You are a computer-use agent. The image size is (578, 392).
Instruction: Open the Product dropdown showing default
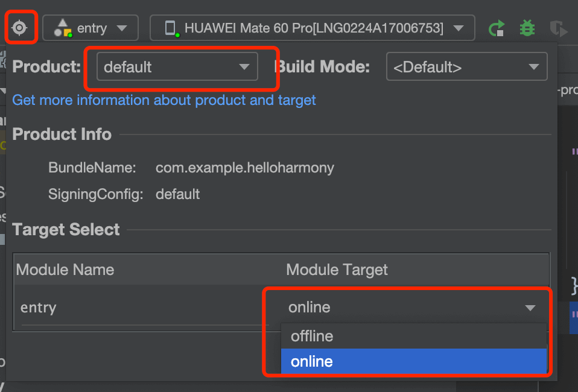177,67
